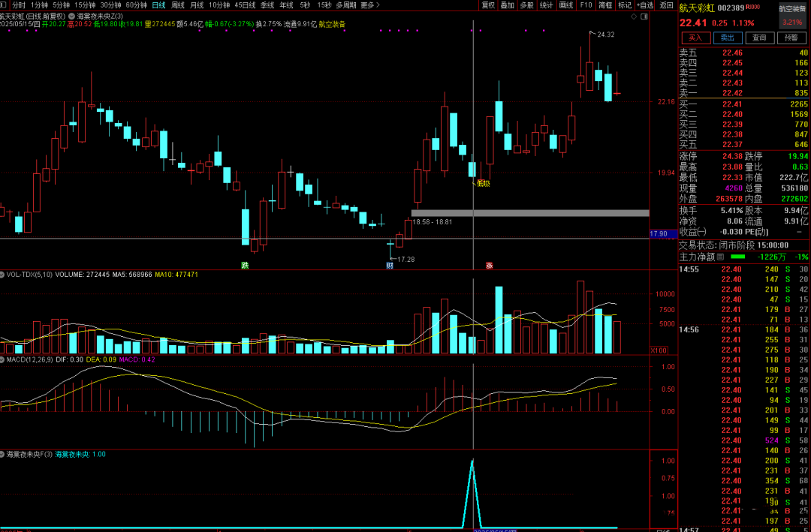The width and height of the screenshot is (811, 532).
Task: Click the red icon at top-left corner
Action: (x=5, y=5)
